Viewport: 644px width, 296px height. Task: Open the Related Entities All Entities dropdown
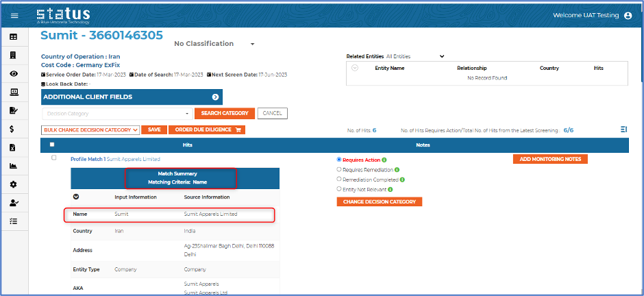415,56
